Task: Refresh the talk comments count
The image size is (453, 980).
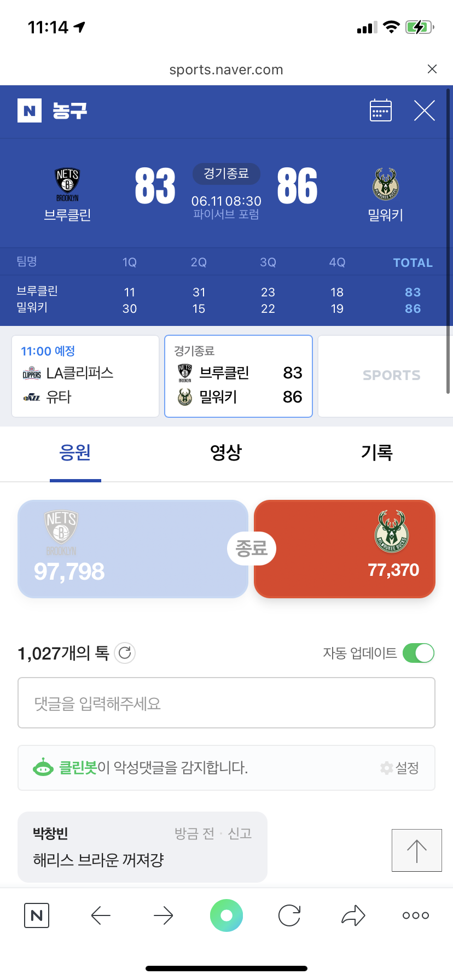Action: 125,652
